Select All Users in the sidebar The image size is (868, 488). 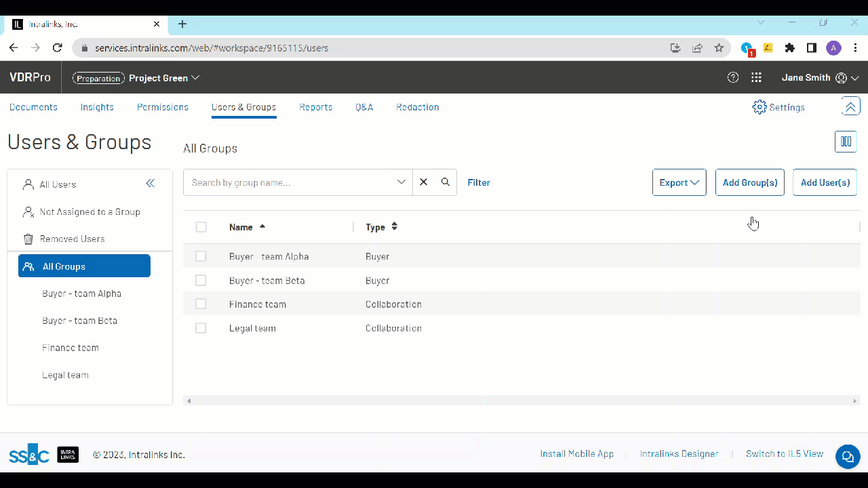pyautogui.click(x=58, y=184)
